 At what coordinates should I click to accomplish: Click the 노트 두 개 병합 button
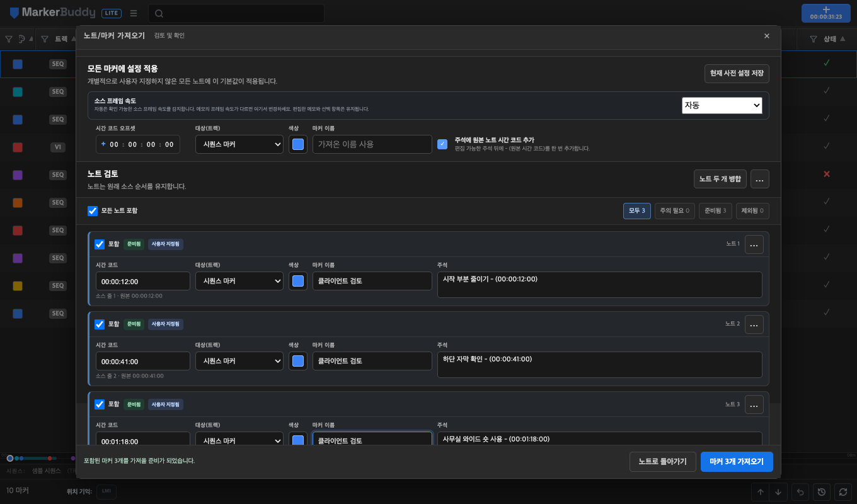(x=720, y=179)
